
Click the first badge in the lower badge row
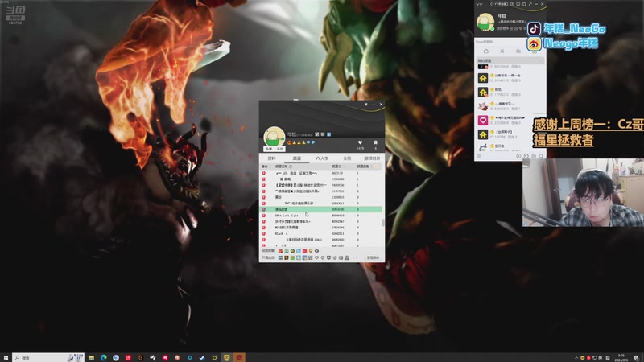click(x=280, y=257)
